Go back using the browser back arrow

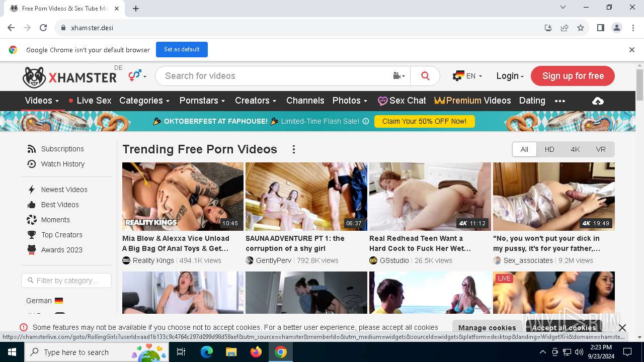coord(11,28)
